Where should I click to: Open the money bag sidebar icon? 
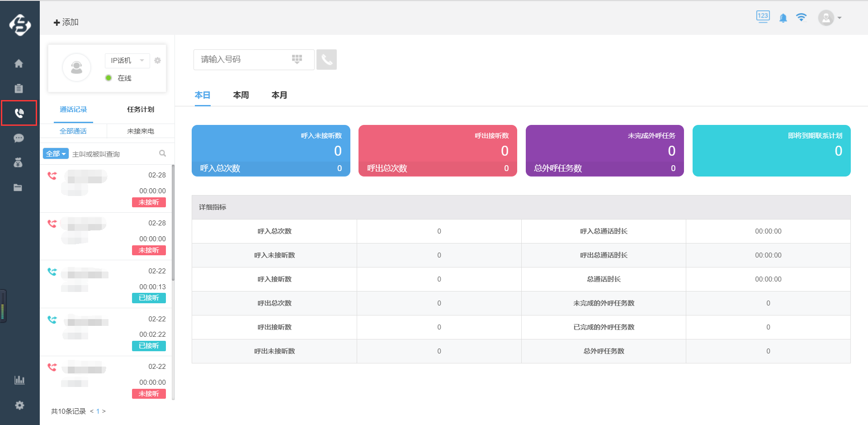tap(19, 162)
